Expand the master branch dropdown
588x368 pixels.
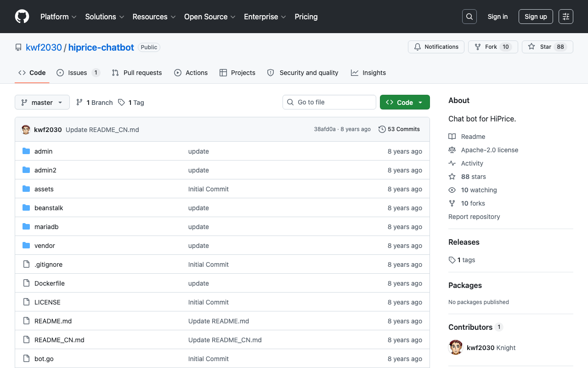(x=42, y=102)
